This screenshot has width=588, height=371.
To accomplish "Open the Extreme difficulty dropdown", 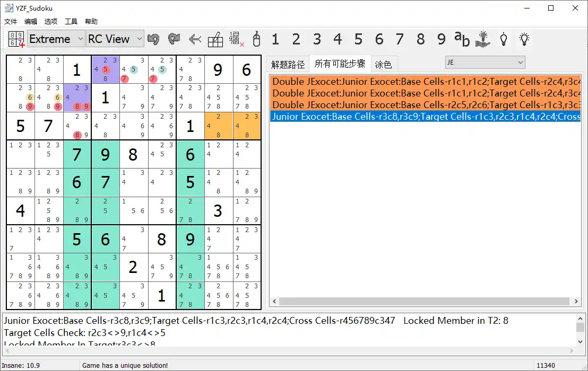I will click(x=56, y=39).
